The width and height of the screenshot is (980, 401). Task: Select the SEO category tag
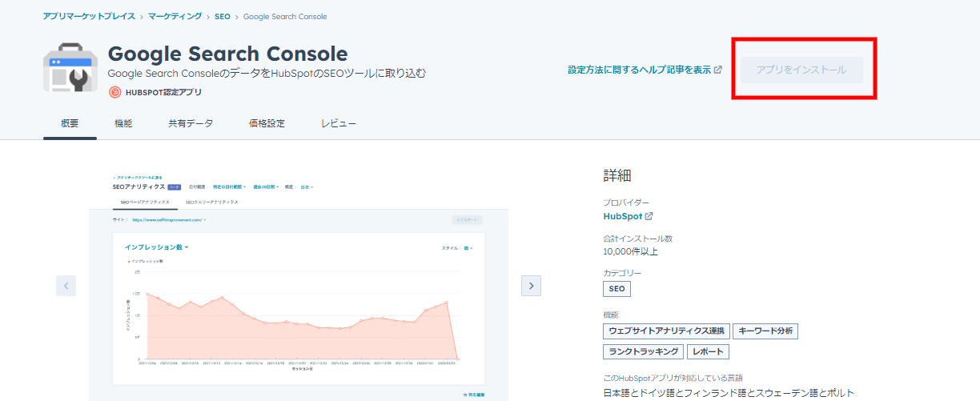(x=617, y=289)
